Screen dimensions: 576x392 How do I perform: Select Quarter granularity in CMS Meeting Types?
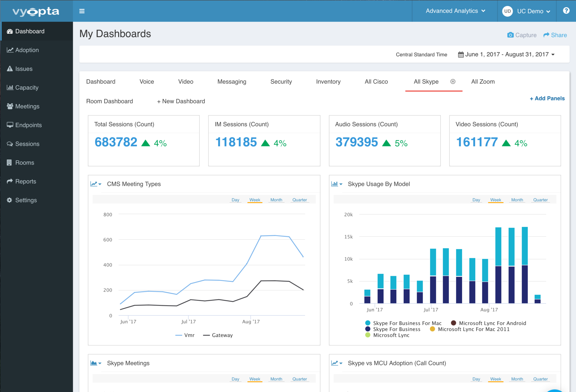[300, 200]
